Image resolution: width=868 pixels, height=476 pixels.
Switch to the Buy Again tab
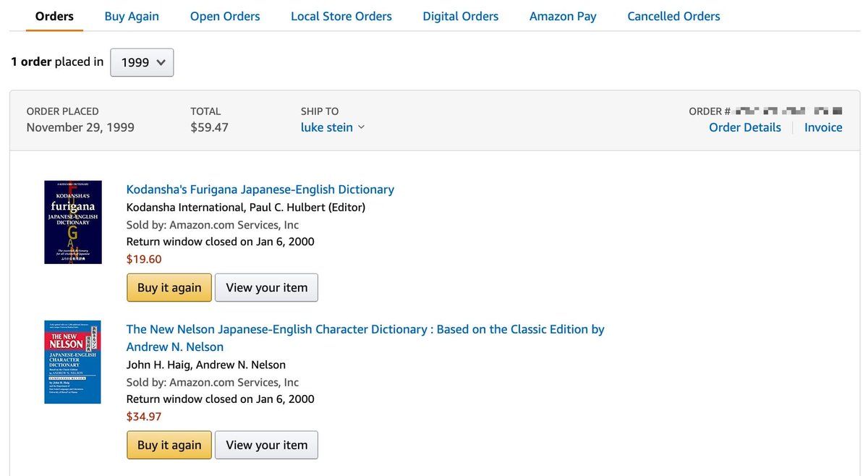tap(132, 16)
